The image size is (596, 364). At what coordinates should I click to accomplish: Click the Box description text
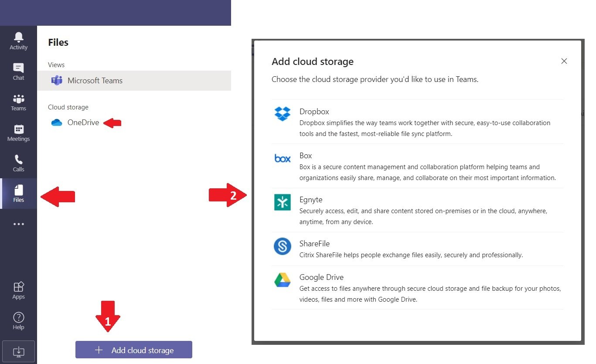pos(428,172)
